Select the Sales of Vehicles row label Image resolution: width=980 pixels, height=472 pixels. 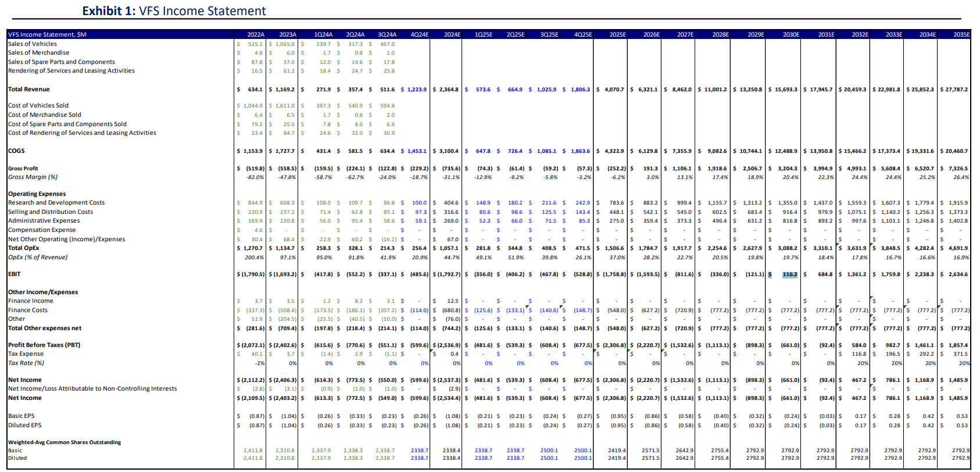[x=33, y=44]
